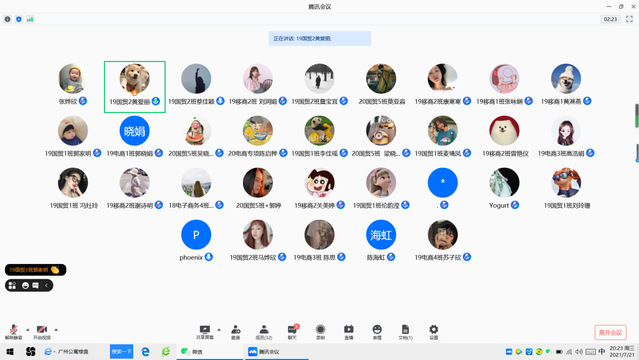This screenshot has width=639, height=360.
Task: Click the phoenix name label
Action: coord(191,257)
